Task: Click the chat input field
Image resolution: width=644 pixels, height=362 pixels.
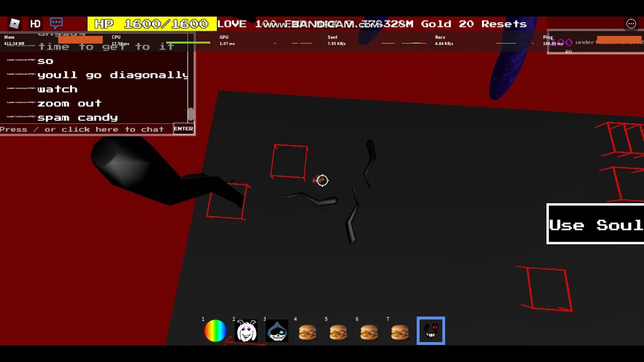Action: pyautogui.click(x=86, y=129)
